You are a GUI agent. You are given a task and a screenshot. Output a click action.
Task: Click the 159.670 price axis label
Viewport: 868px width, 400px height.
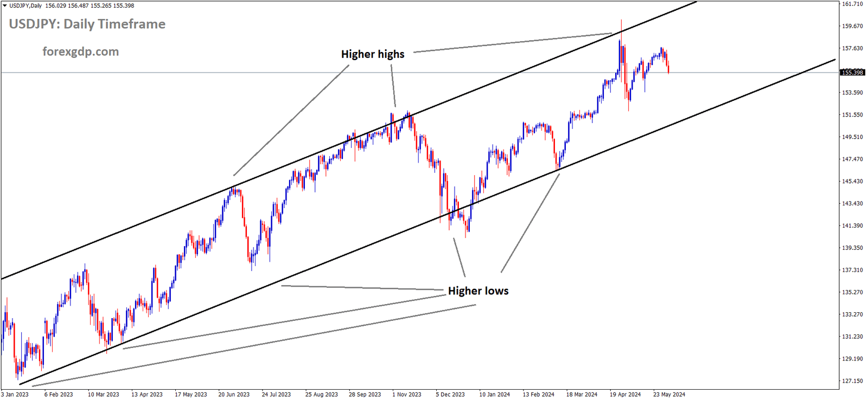point(852,26)
